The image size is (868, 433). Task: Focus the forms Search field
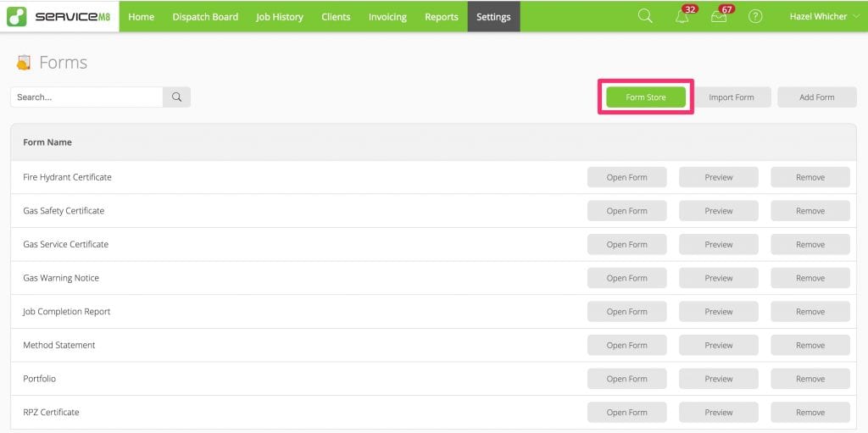[x=86, y=97]
